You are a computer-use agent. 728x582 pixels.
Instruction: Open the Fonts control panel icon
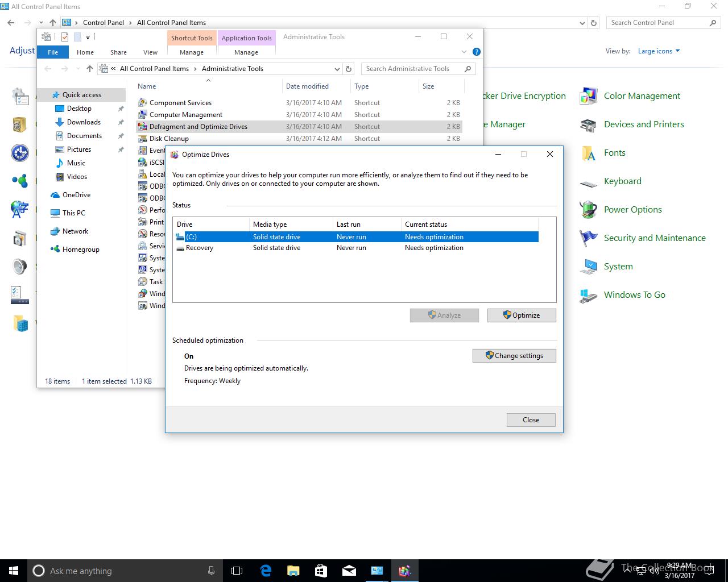tap(589, 153)
